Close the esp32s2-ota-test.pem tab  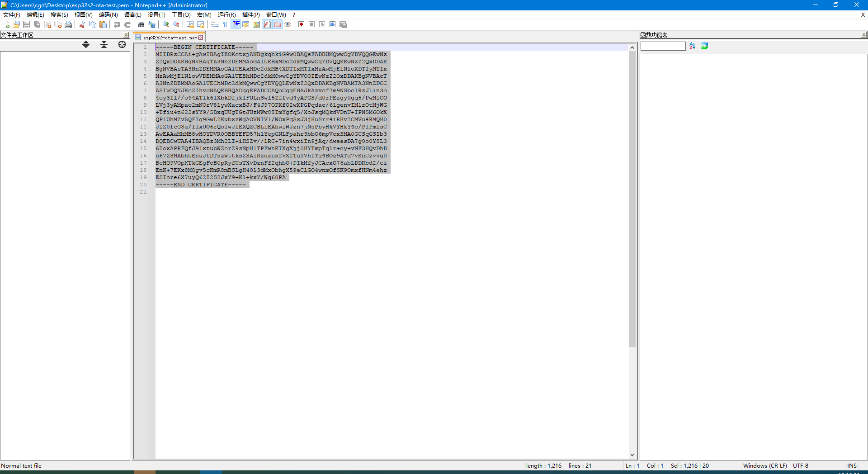coord(201,38)
